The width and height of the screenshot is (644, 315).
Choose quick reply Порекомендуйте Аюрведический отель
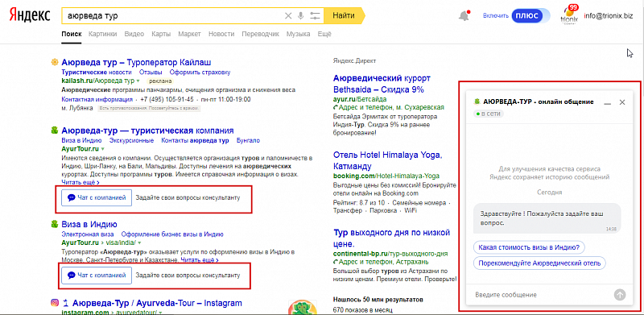(539, 263)
